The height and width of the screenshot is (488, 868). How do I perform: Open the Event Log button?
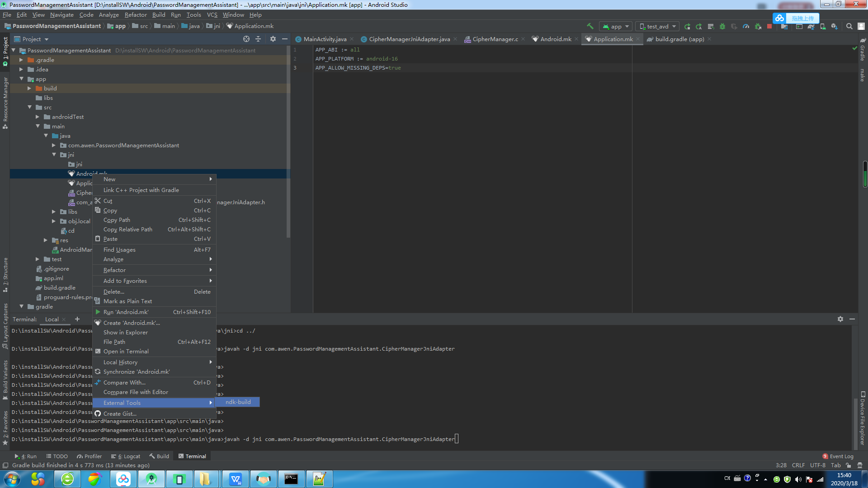[x=838, y=456]
